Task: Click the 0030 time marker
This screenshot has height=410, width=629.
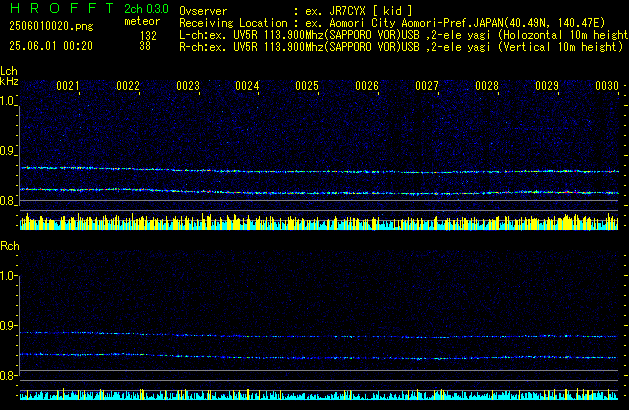Action: click(607, 86)
